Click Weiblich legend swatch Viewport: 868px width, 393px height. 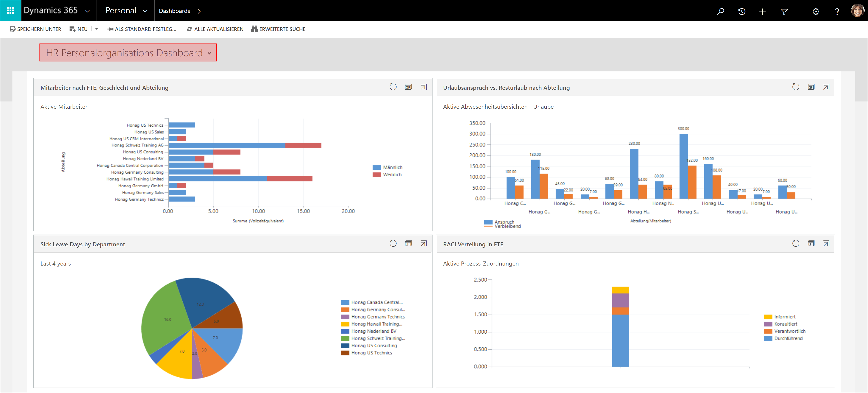click(377, 174)
